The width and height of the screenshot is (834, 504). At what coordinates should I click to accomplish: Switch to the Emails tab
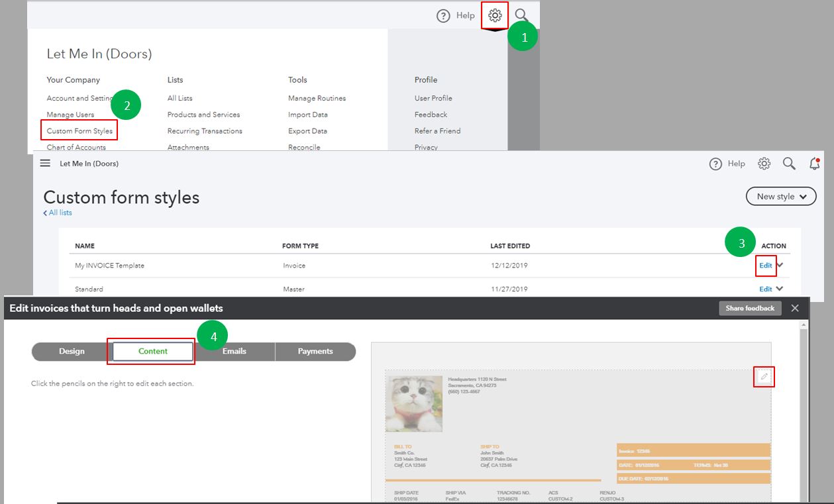coord(235,351)
